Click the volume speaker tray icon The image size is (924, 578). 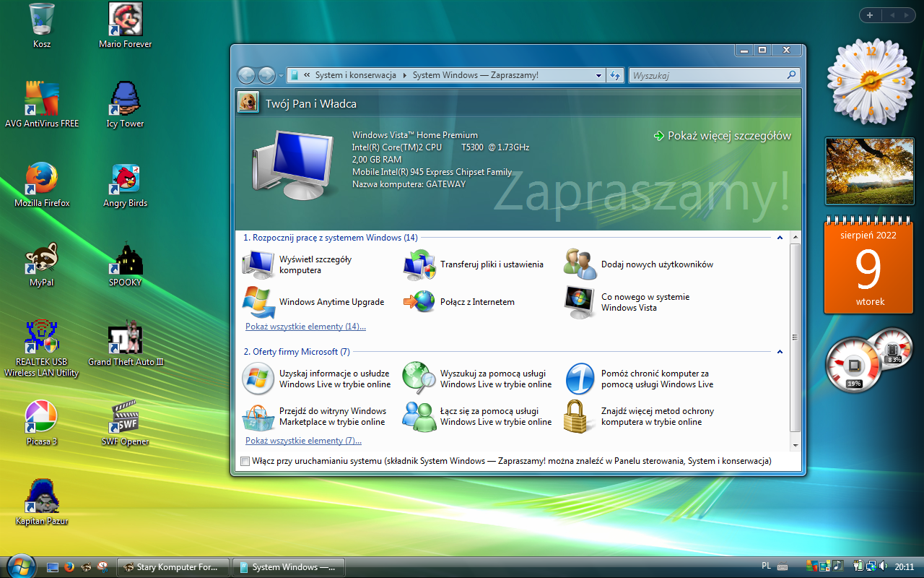coord(884,566)
